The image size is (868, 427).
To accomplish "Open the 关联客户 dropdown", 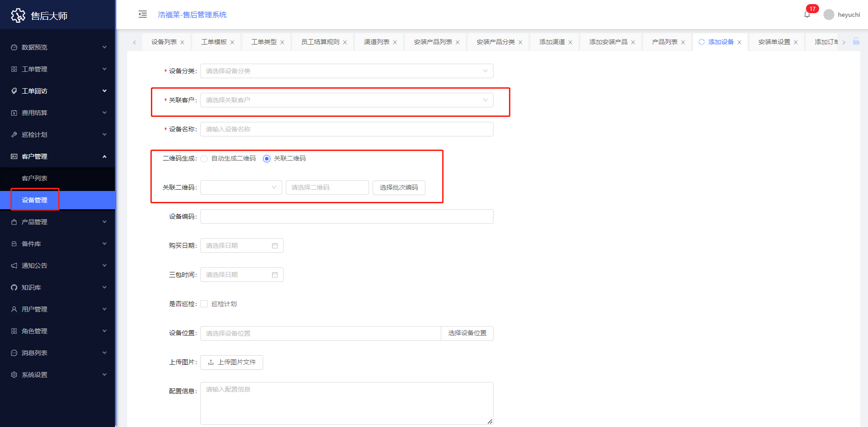I will pos(346,100).
